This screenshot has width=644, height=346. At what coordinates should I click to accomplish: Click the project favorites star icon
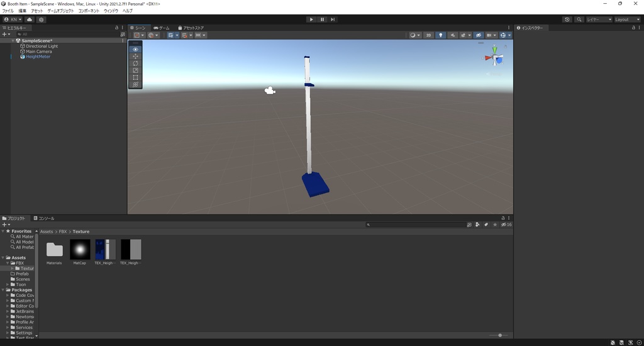(x=495, y=225)
